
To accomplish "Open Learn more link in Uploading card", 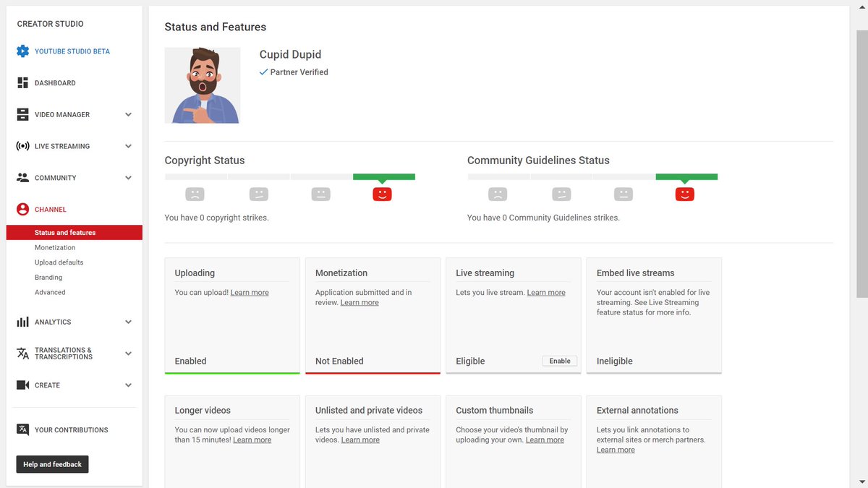I will coord(250,293).
